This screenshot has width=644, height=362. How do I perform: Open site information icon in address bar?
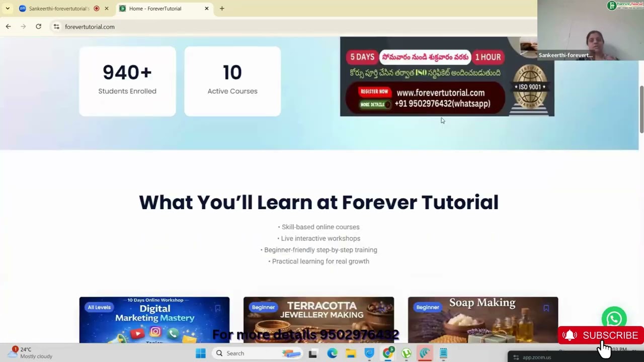(56, 27)
